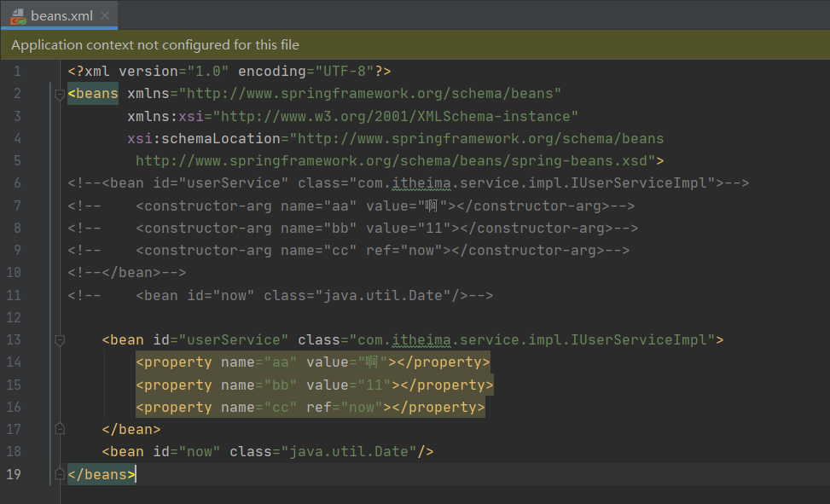Collapse the userService bean fold at line 13
Image resolution: width=830 pixels, height=504 pixels.
[x=60, y=340]
